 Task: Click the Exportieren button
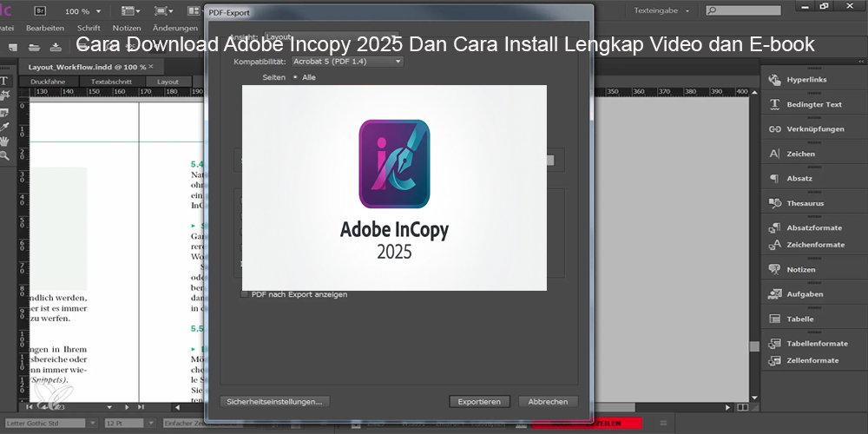479,402
